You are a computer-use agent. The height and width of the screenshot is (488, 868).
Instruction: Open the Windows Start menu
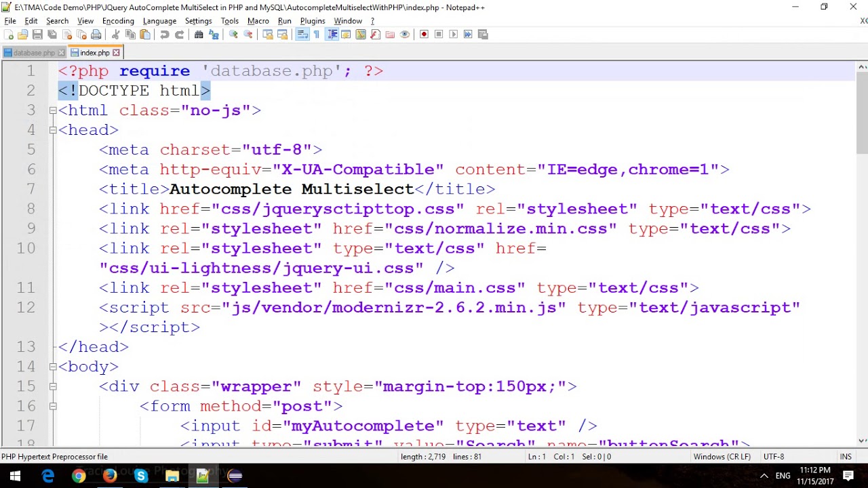coord(16,476)
